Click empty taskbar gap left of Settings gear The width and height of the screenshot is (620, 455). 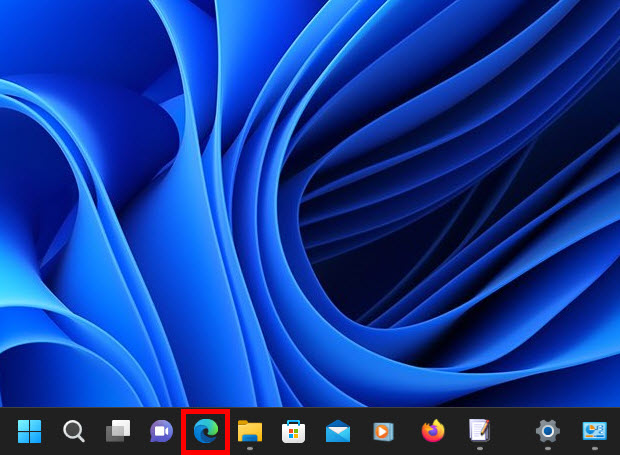513,431
